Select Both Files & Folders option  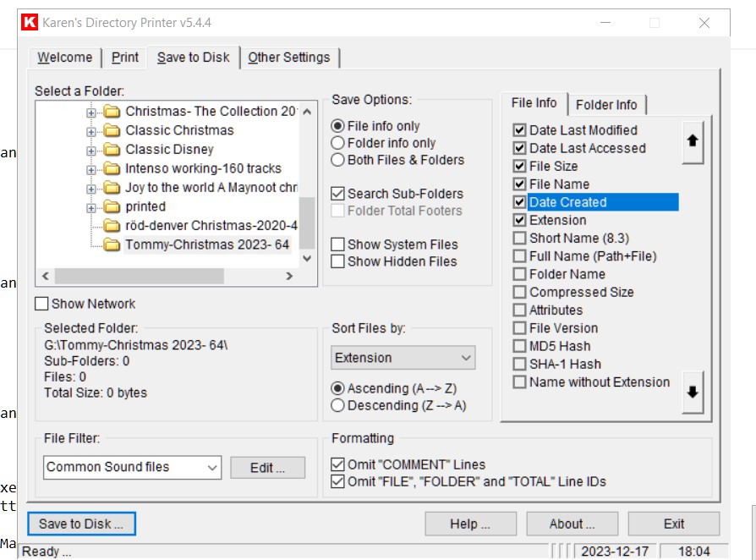click(x=397, y=160)
